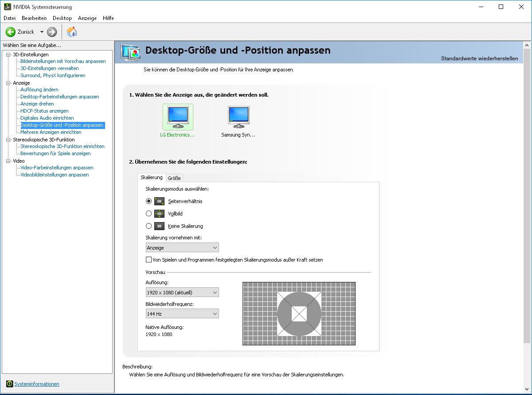
Task: Switch to the Größe tab
Action: [x=174, y=178]
